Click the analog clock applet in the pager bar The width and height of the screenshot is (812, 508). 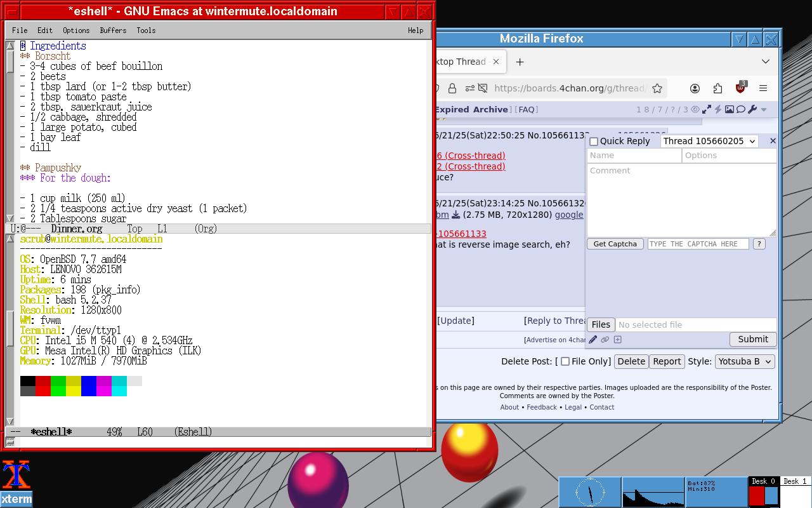coord(590,492)
